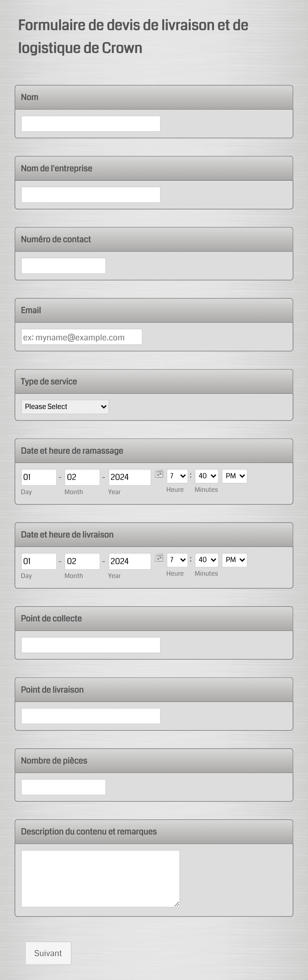Open the Minutes dropdown for livraison
This screenshot has height=980, width=308.
(206, 560)
